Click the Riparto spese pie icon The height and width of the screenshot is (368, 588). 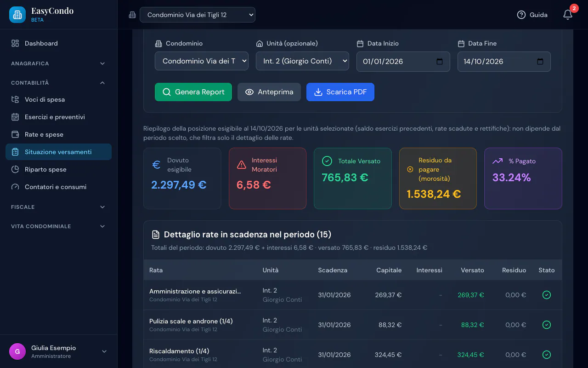[15, 169]
